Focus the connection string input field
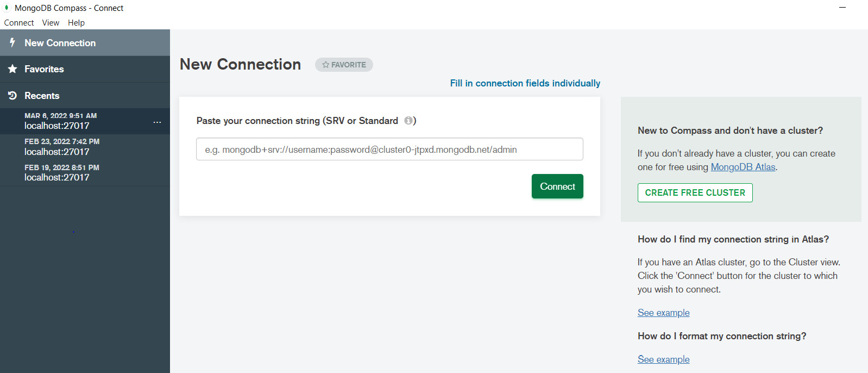Image resolution: width=868 pixels, height=373 pixels. point(389,148)
